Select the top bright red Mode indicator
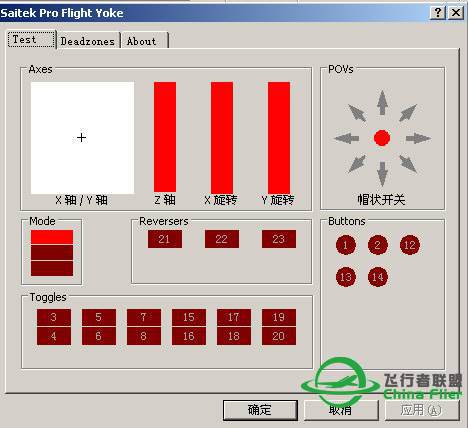Screen dimensions: 468x428 click(52, 237)
